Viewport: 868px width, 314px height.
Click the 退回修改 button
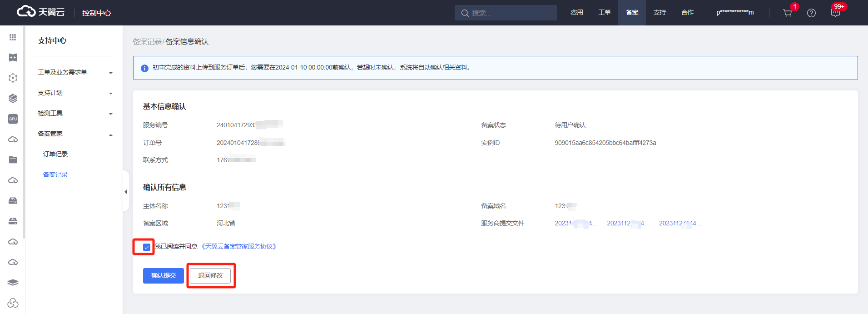coord(210,276)
